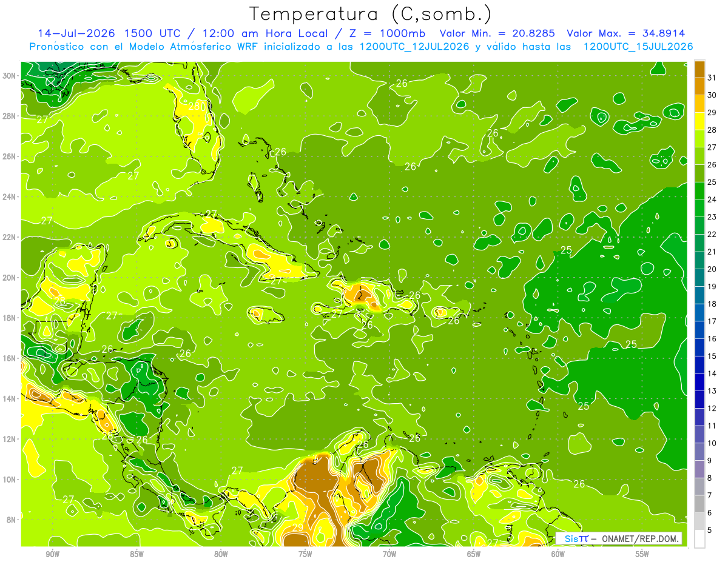Click the legend value label "11"
The width and height of the screenshot is (728, 562).
(x=712, y=426)
